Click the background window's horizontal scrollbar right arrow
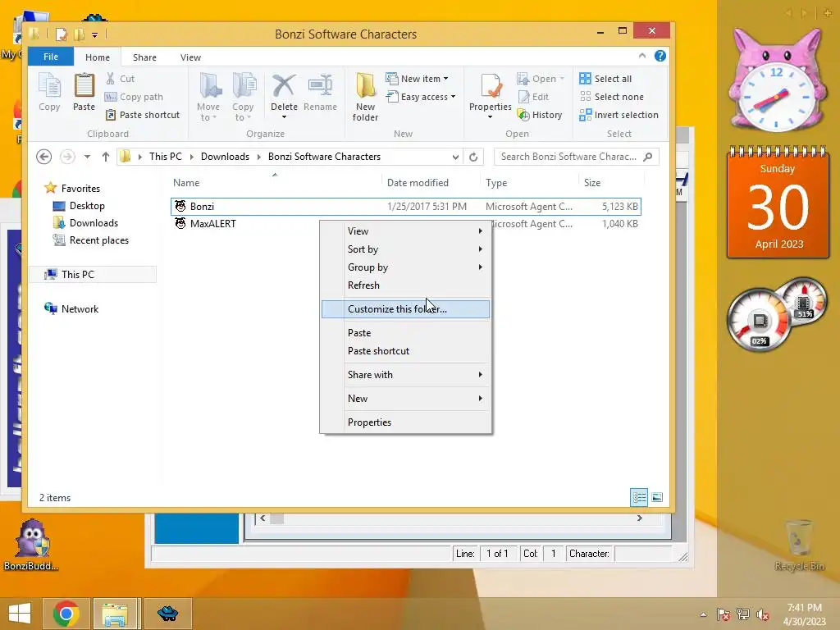840x630 pixels. point(640,518)
